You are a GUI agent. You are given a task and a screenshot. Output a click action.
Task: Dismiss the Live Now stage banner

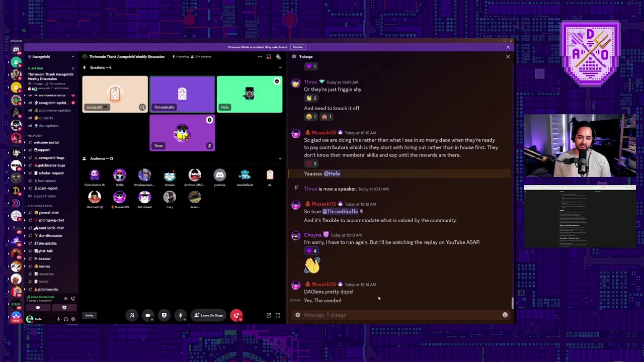pos(72,68)
